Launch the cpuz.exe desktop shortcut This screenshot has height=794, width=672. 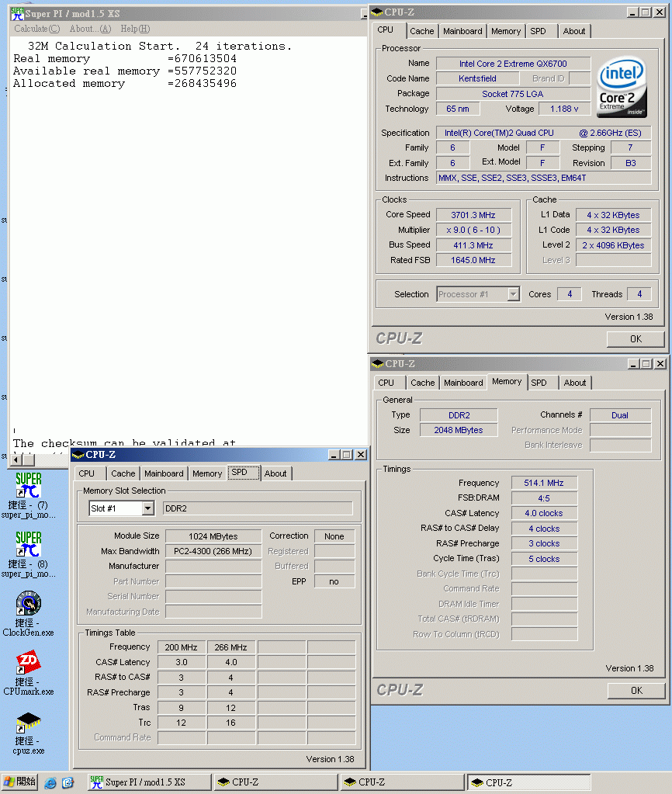[x=29, y=732]
